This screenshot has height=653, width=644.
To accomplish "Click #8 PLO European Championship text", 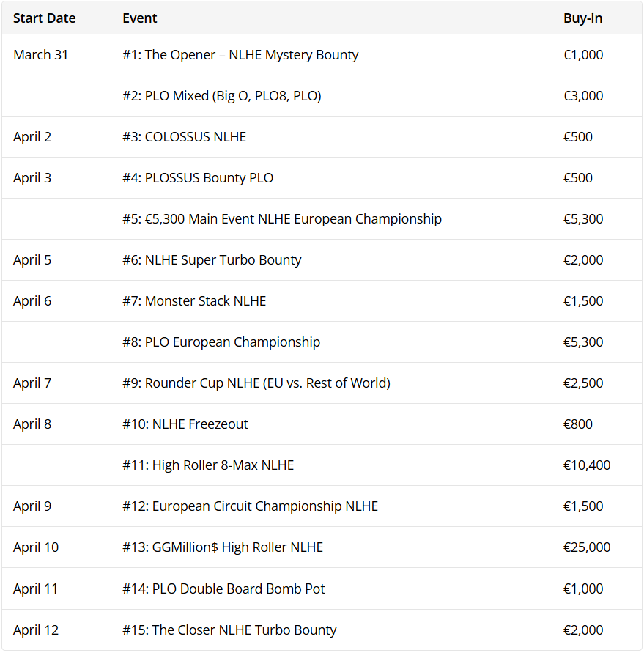I will tap(221, 342).
